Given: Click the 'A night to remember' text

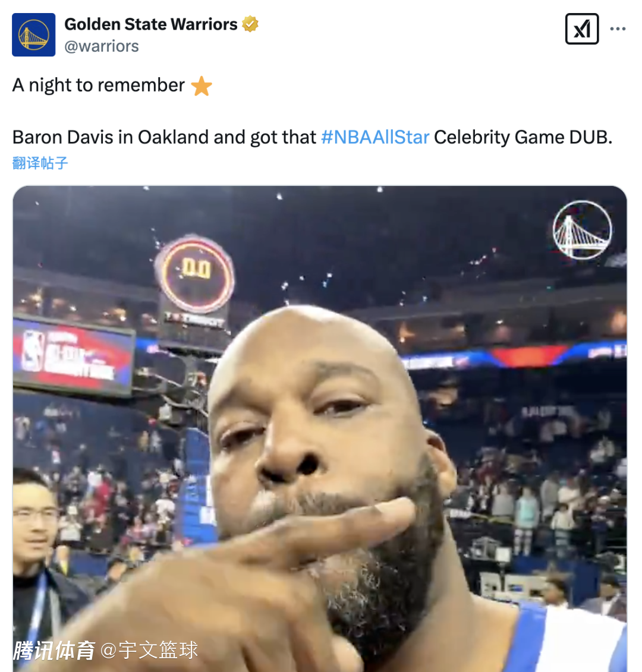Looking at the screenshot, I should pos(99,85).
